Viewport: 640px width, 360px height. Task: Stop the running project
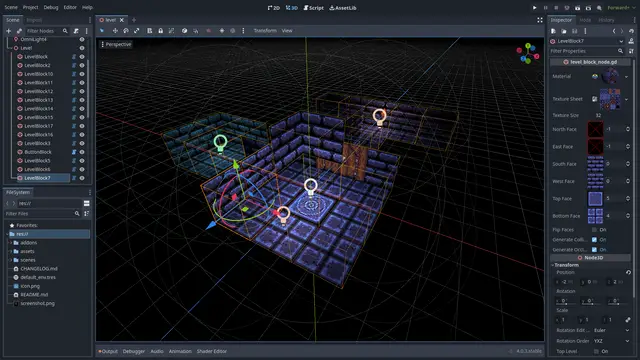556,8
